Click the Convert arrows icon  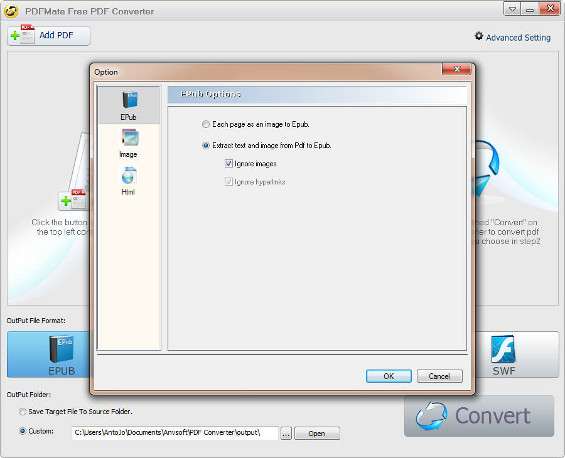click(432, 416)
